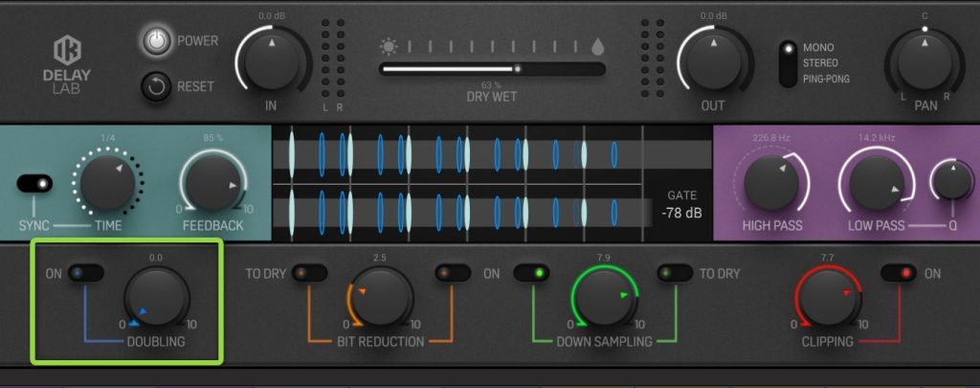
Task: Toggle the Doubling ON switch
Action: 86,273
